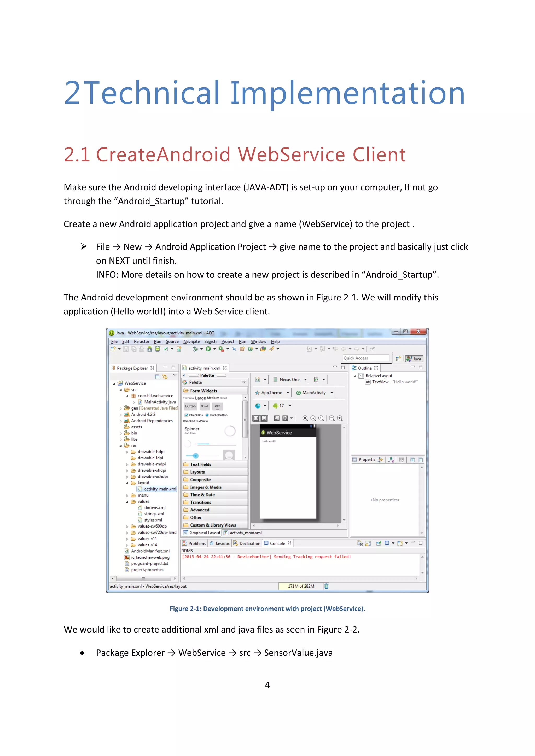Click the Save All toolbar icon
The height and width of the screenshot is (756, 535).
pos(134,349)
